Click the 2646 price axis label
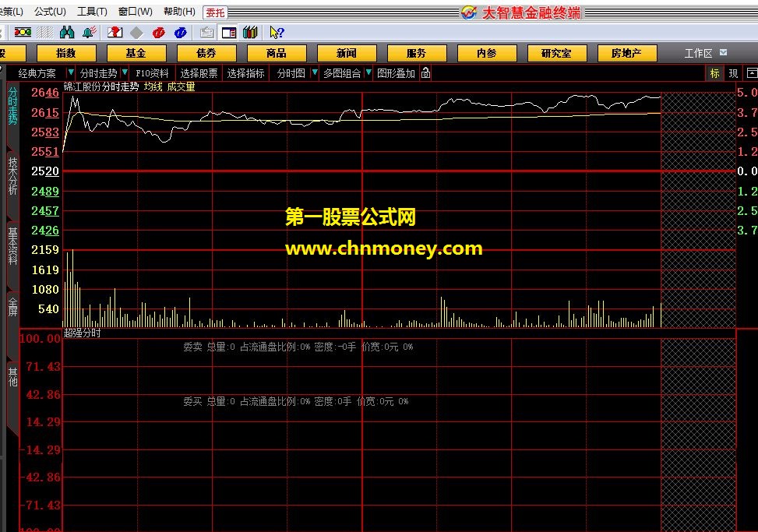 [45, 92]
